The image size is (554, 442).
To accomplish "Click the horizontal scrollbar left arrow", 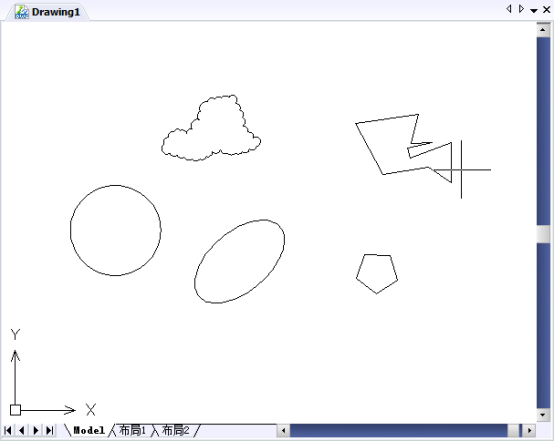I will click(283, 430).
